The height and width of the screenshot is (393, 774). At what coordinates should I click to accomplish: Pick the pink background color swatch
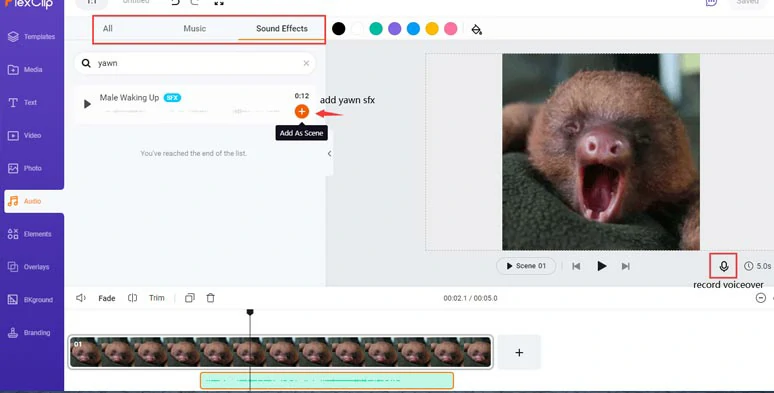pyautogui.click(x=451, y=29)
